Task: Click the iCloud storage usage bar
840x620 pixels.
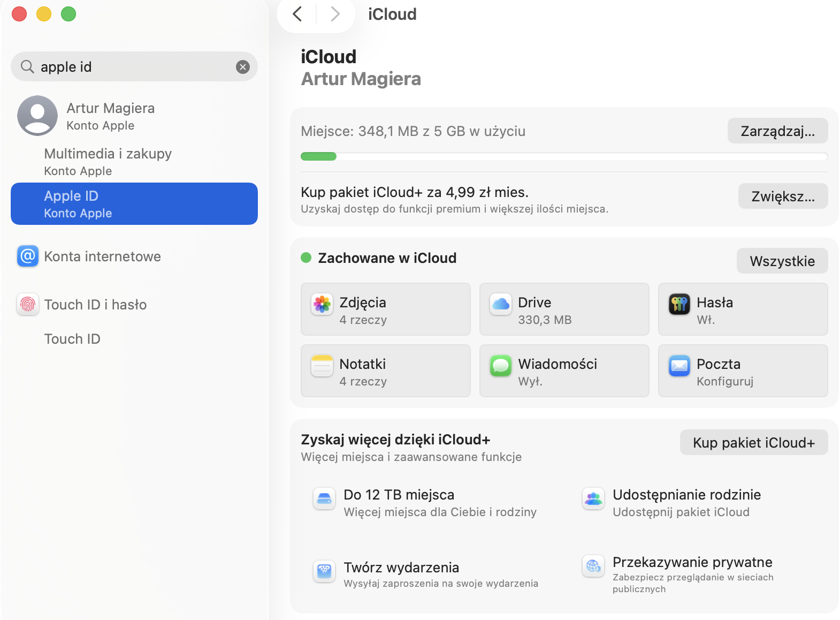Action: point(564,156)
